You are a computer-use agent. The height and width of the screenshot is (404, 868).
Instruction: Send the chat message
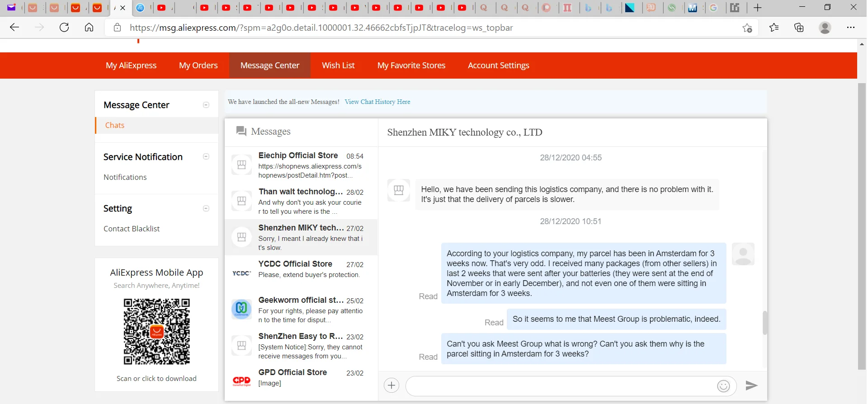tap(751, 385)
